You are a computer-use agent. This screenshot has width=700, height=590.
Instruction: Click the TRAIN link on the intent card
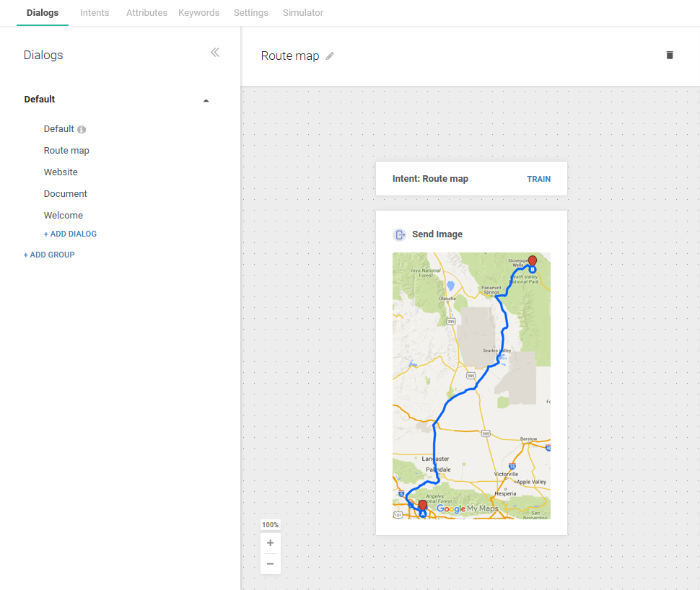539,179
